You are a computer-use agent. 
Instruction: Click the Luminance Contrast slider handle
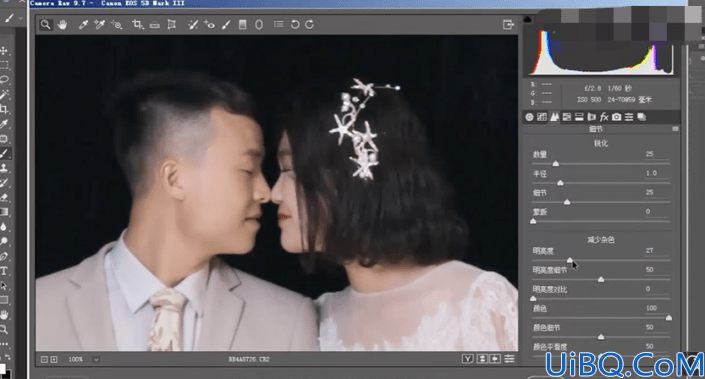533,299
